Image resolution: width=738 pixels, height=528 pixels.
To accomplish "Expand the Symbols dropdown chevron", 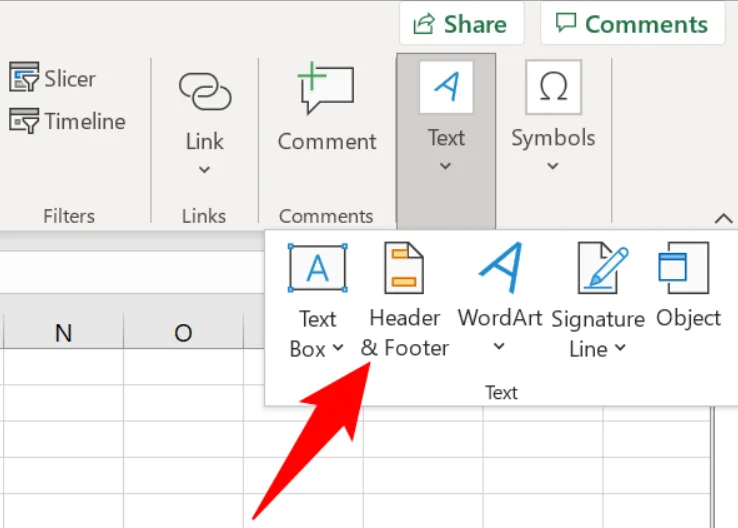I will pos(553,166).
